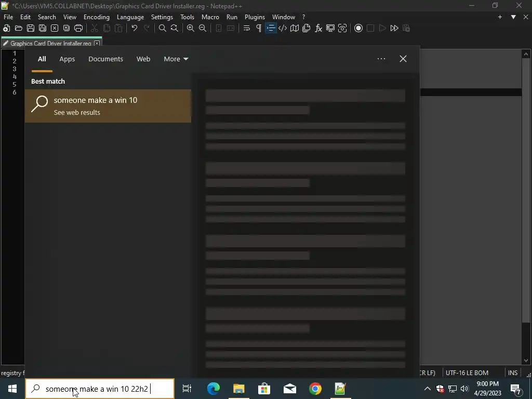Switch search filter to Documents
Screen dimensions: 532x399
click(x=105, y=59)
